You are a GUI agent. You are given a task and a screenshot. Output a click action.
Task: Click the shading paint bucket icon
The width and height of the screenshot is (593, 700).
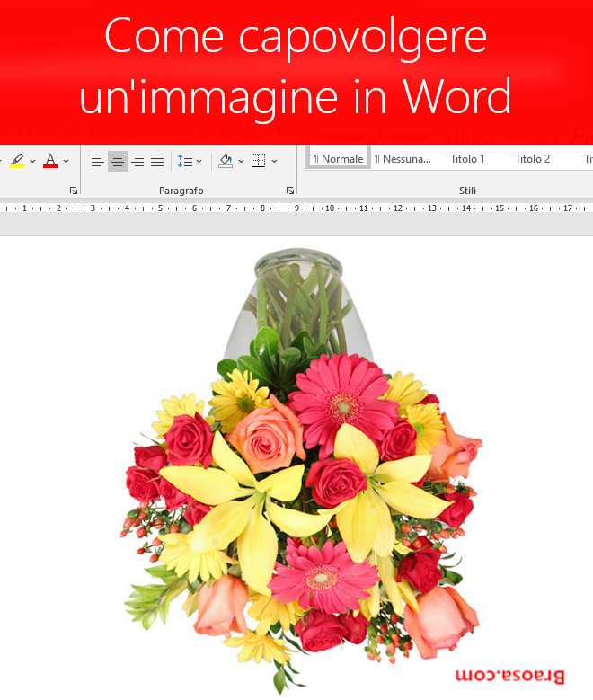pos(226,161)
